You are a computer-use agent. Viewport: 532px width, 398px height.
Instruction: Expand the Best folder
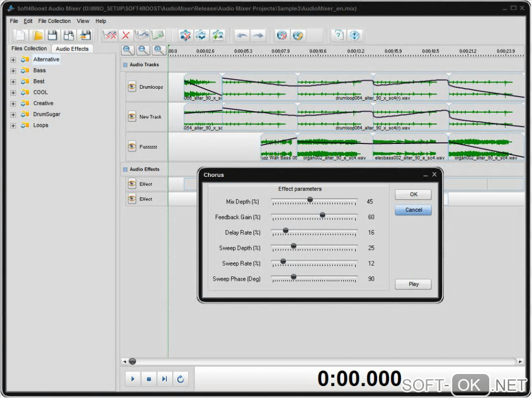click(13, 82)
